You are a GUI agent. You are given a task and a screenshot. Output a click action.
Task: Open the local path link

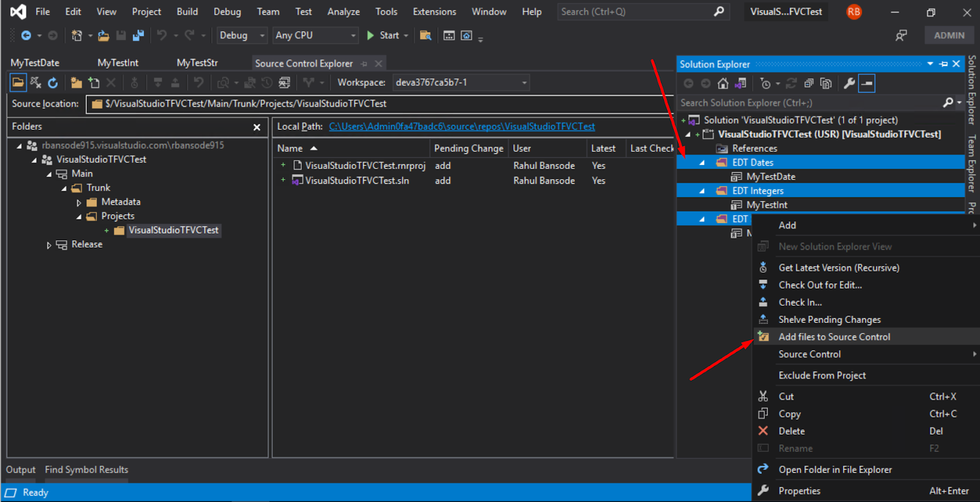click(462, 126)
